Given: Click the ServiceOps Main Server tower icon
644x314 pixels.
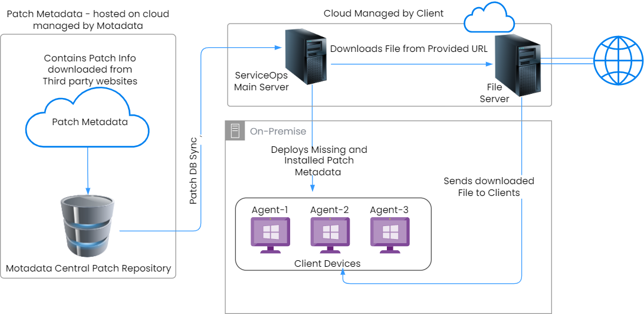Looking at the screenshot, I should click(x=307, y=57).
